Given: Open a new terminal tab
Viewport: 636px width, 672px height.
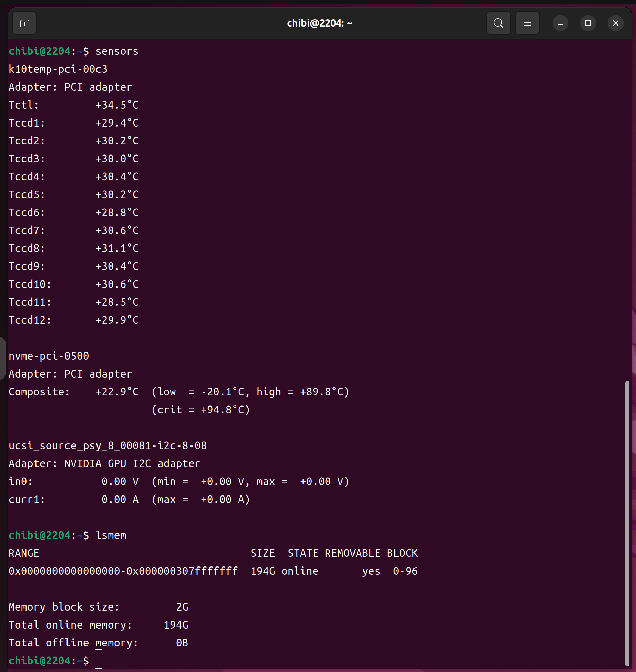Looking at the screenshot, I should tap(24, 23).
